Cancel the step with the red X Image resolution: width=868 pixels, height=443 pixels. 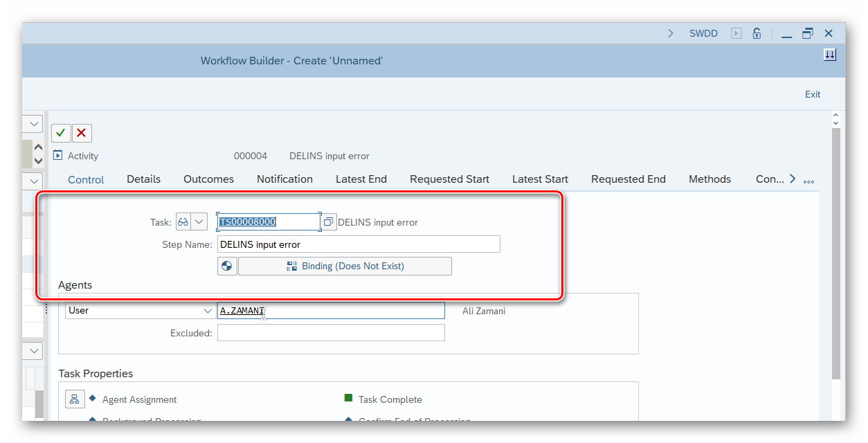point(82,133)
